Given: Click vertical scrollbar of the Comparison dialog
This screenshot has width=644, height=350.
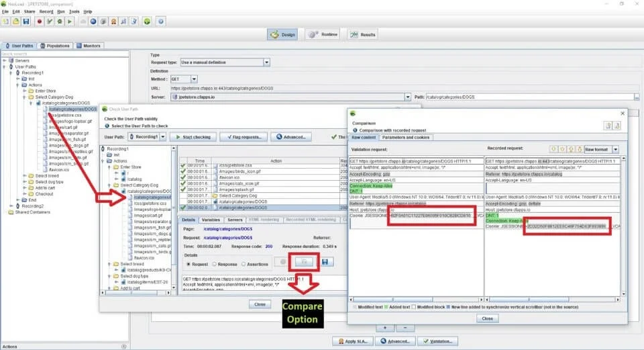Looking at the screenshot, I should coord(623,226).
